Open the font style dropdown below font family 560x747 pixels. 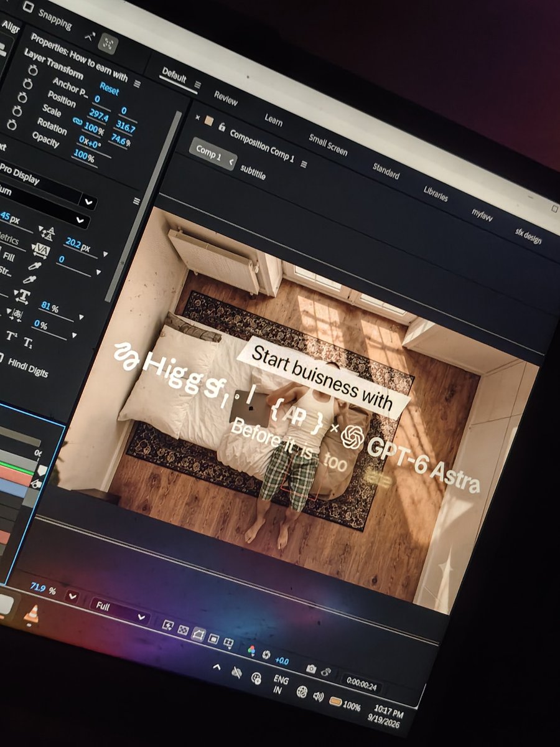pyautogui.click(x=80, y=220)
